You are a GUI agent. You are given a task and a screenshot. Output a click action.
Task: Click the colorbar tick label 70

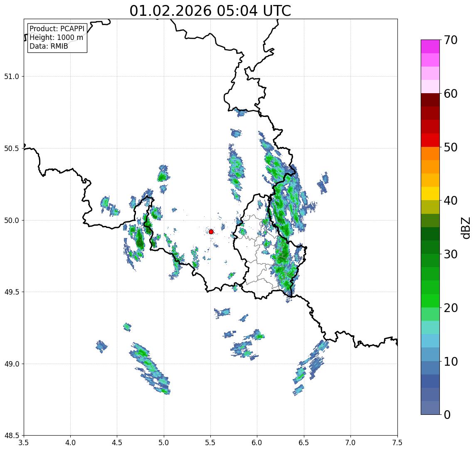451,40
